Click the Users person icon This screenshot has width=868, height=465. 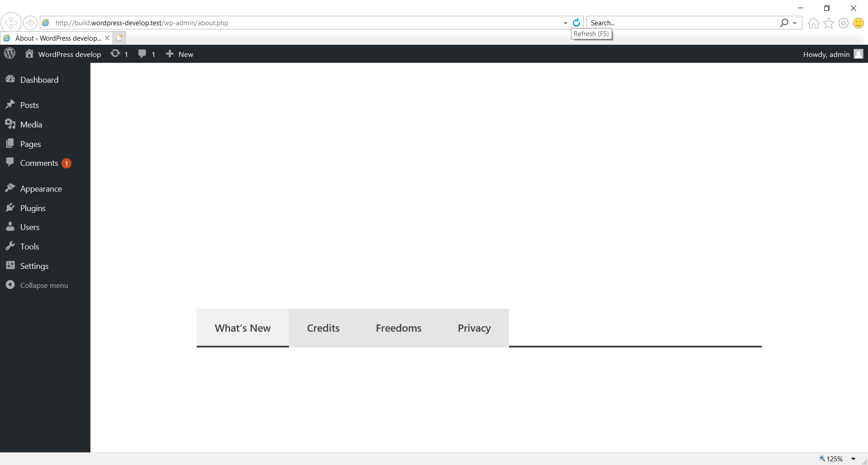point(10,227)
